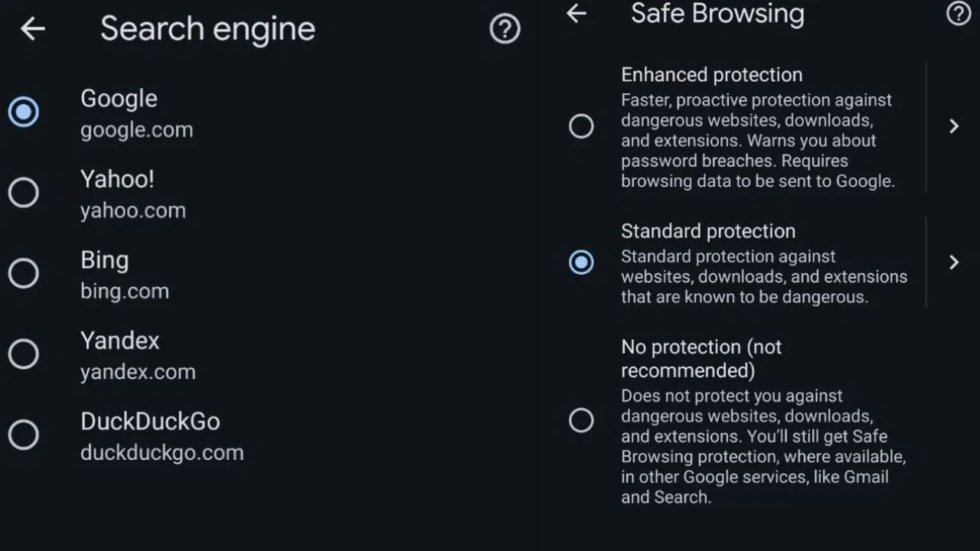Pick Yandex radio option
This screenshot has height=551, width=980.
coord(24,354)
